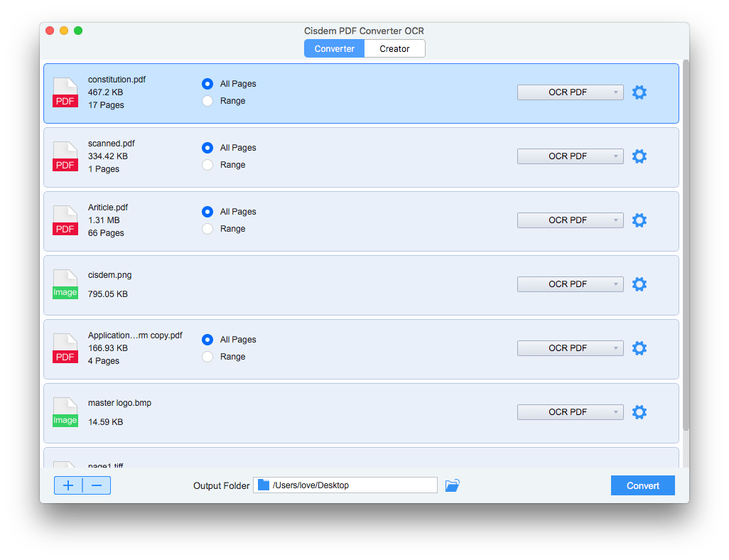Image resolution: width=729 pixels, height=560 pixels.
Task: Select the Ariticle.pdf file name
Action: (108, 208)
